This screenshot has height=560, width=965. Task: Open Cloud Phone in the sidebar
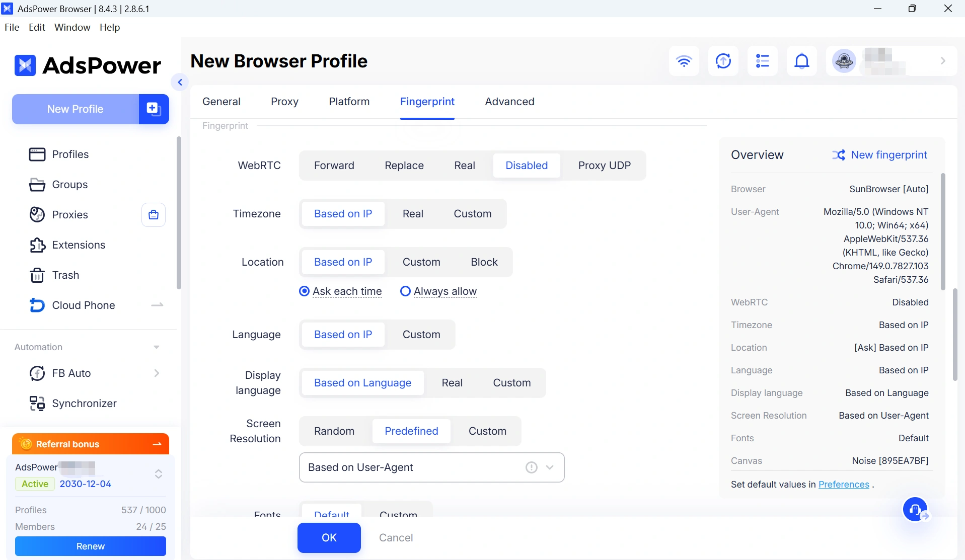tap(83, 305)
